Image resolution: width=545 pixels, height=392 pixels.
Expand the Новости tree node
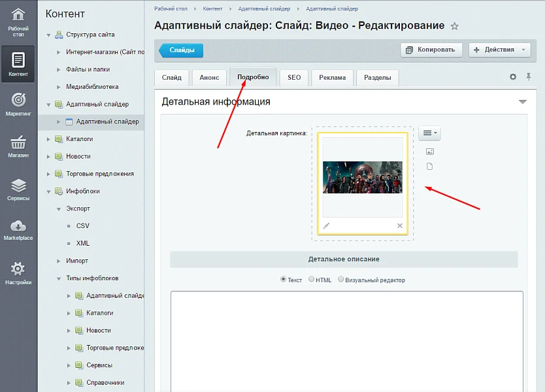point(48,157)
